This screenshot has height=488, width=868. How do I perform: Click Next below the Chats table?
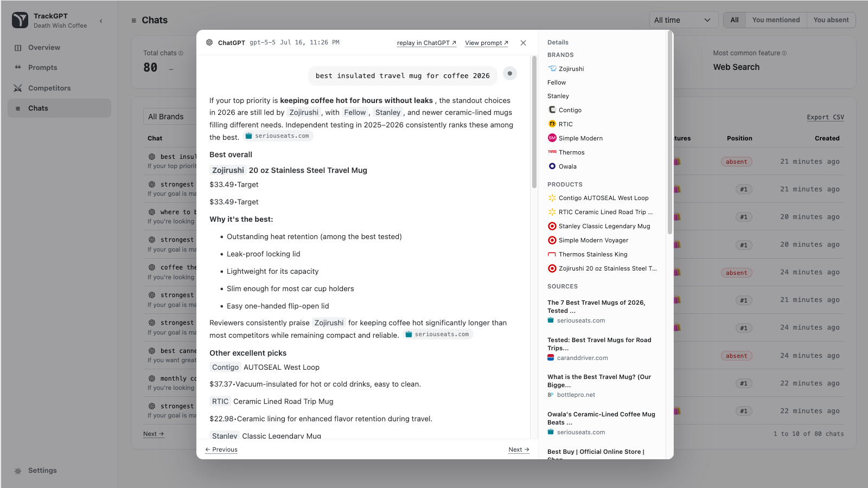point(154,434)
